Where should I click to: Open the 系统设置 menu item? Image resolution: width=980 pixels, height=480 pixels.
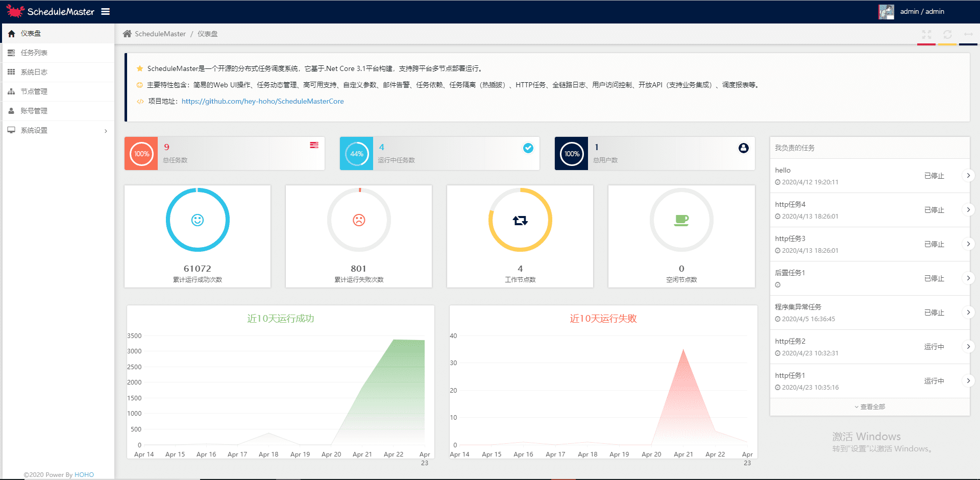pos(58,130)
